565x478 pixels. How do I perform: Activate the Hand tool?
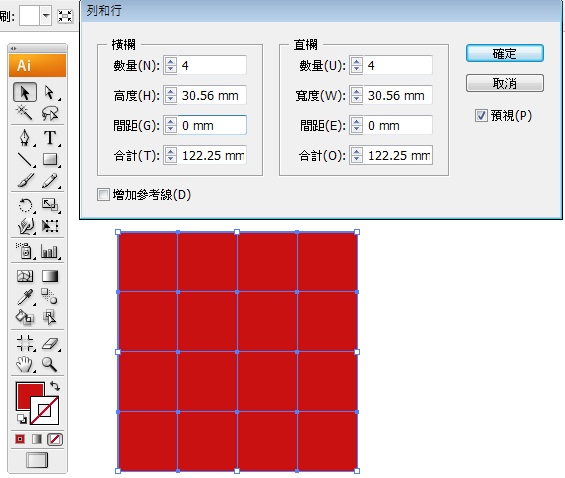(25, 364)
